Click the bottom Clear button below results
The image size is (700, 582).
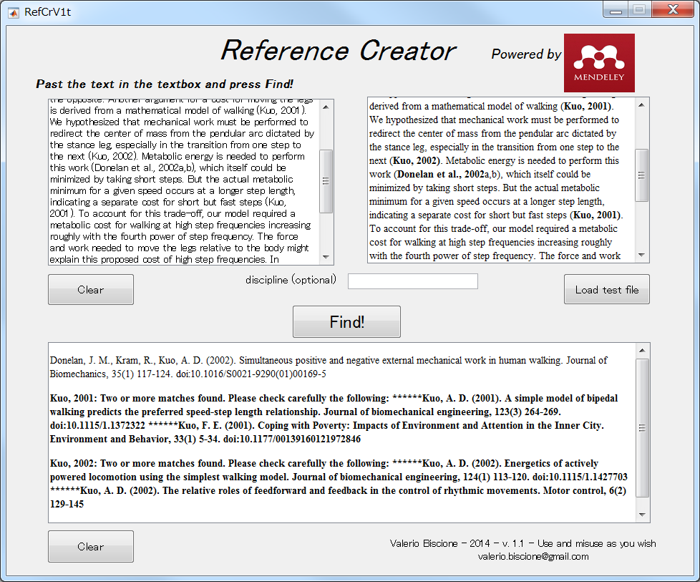pyautogui.click(x=90, y=546)
